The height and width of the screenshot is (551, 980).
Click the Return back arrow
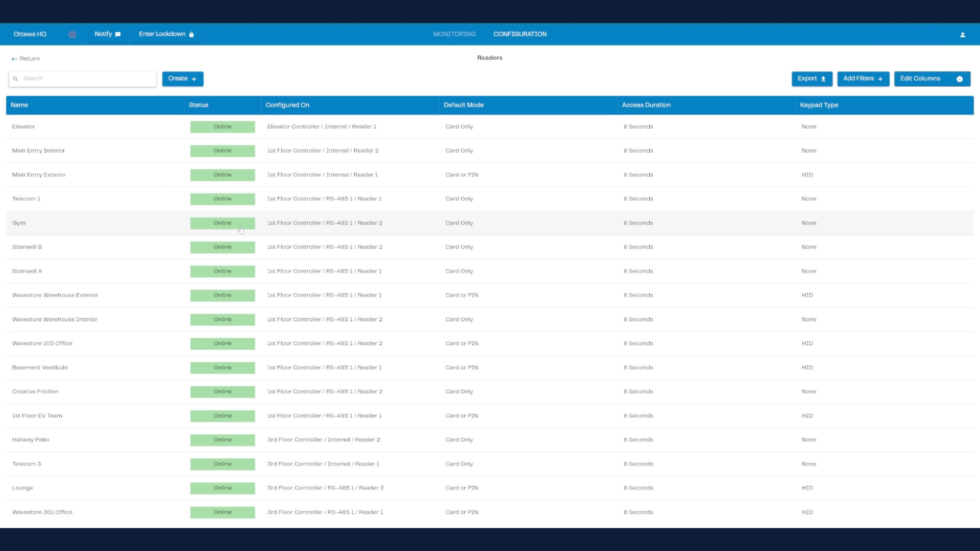tap(14, 59)
